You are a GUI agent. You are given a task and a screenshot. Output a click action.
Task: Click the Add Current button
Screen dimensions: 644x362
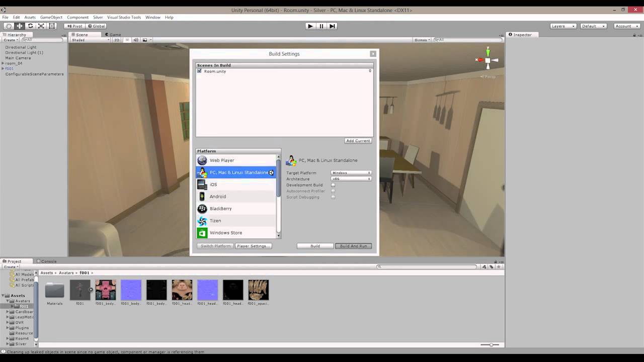click(358, 140)
